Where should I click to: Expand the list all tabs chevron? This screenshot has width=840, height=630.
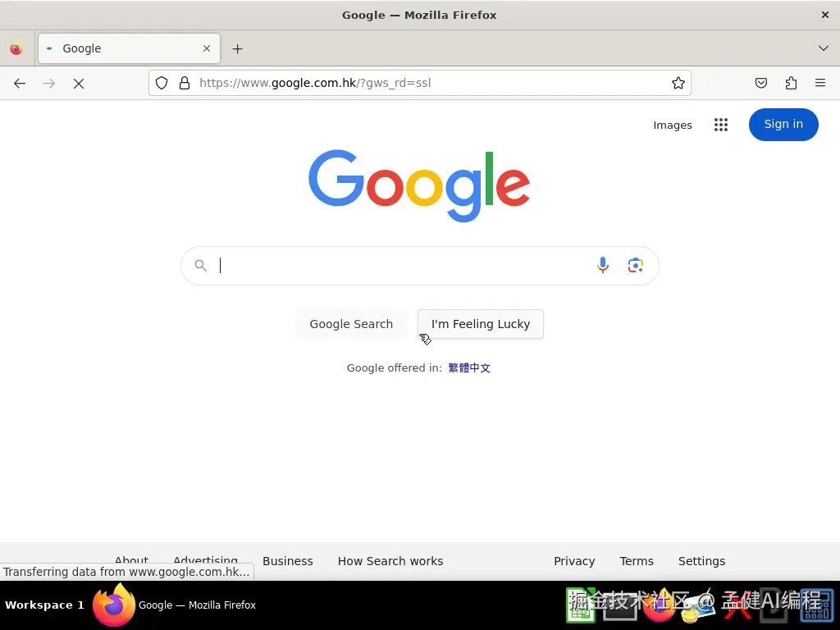(824, 48)
